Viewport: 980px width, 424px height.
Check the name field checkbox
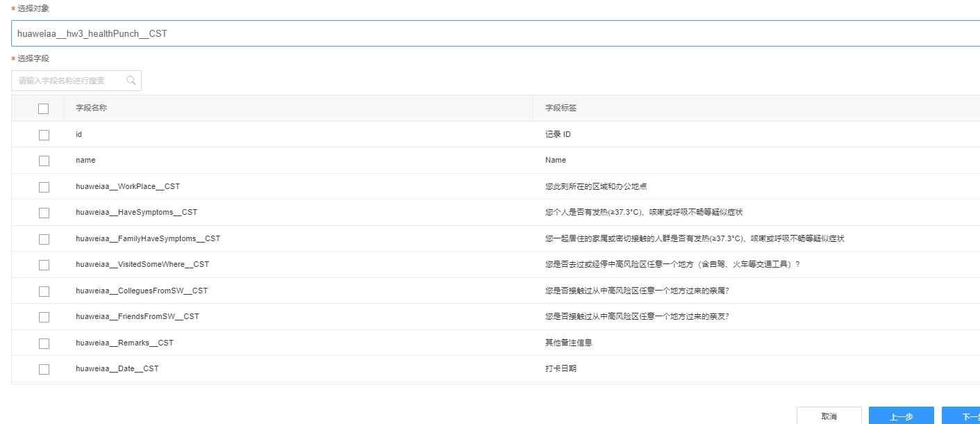[44, 161]
